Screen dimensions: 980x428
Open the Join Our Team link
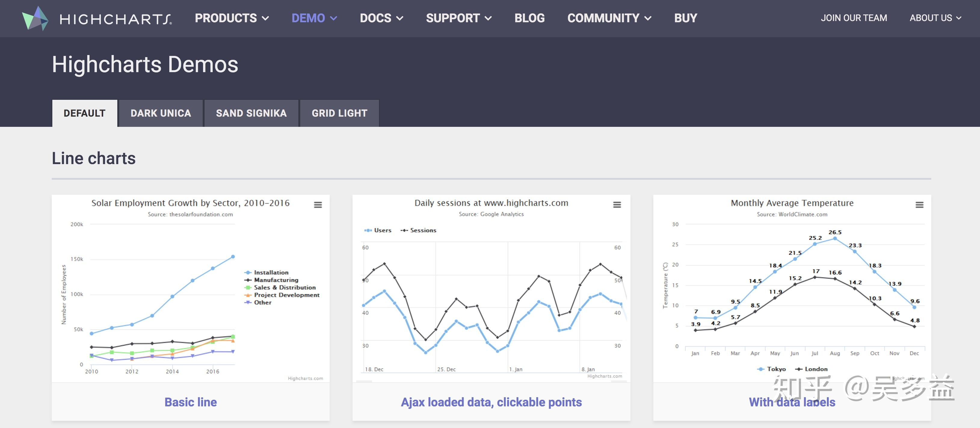(x=854, y=18)
